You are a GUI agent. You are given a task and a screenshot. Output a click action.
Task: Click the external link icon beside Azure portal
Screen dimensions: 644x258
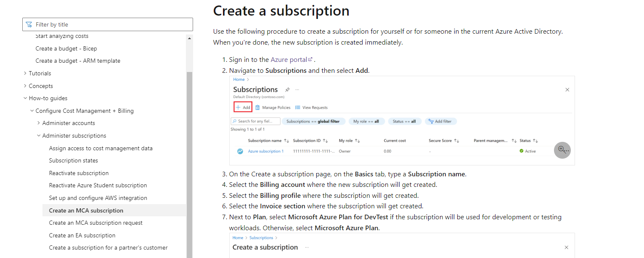[310, 59]
